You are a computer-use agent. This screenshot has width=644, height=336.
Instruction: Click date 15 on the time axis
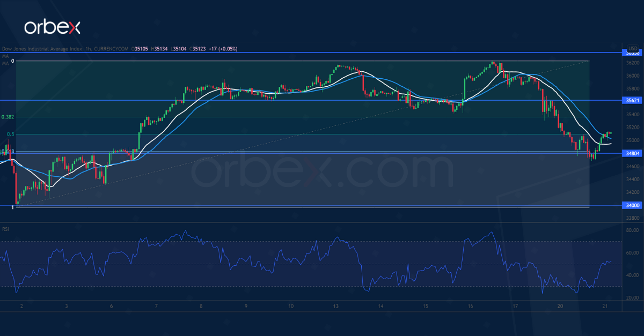425,306
